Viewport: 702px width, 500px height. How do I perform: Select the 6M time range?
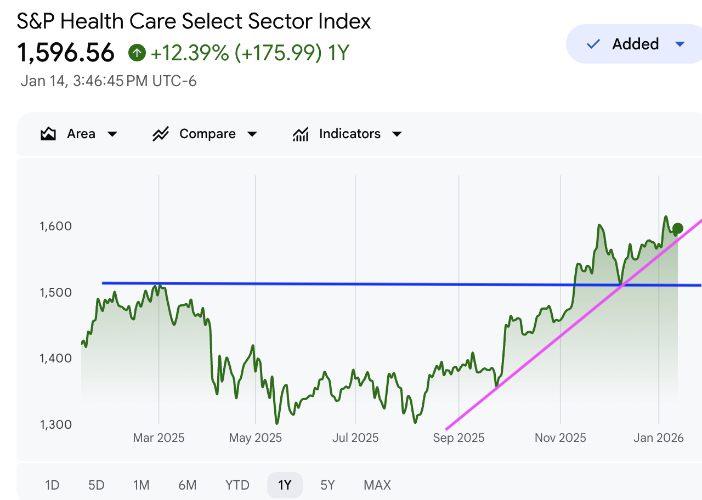pyautogui.click(x=187, y=485)
